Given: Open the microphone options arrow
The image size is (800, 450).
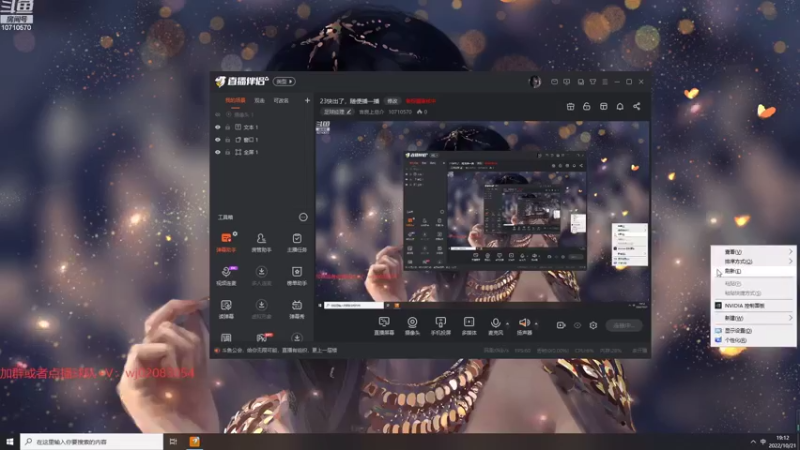Looking at the screenshot, I should (x=507, y=323).
